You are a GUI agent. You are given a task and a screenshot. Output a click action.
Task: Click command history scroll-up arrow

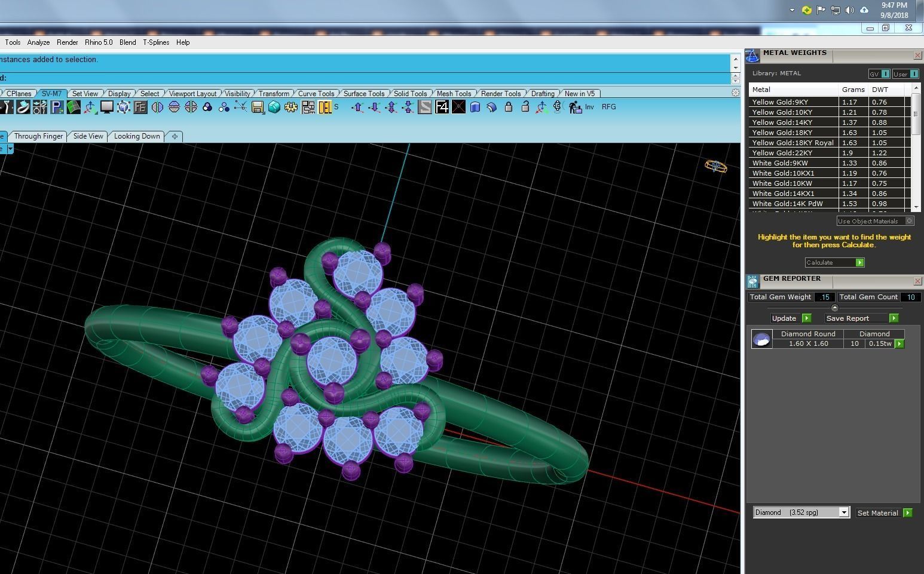736,59
